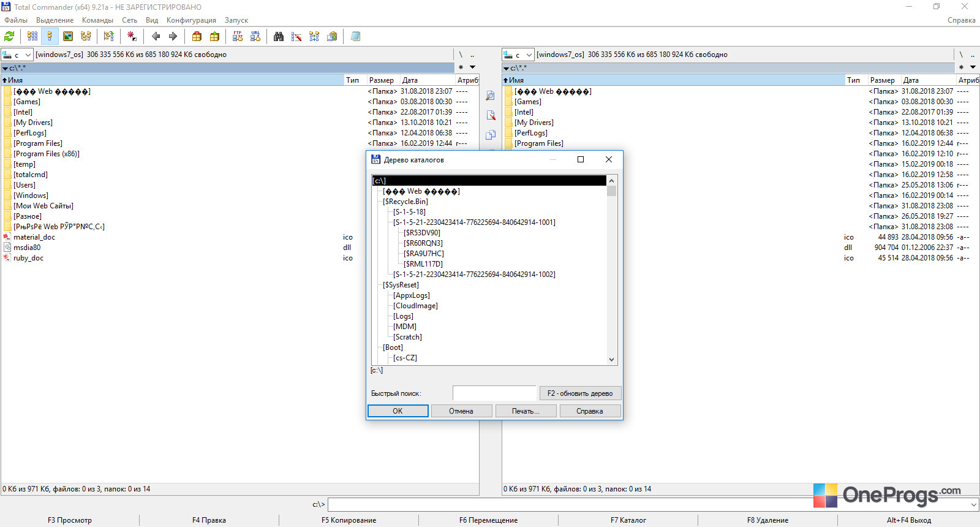
Task: Open the Команды menu
Action: point(97,20)
